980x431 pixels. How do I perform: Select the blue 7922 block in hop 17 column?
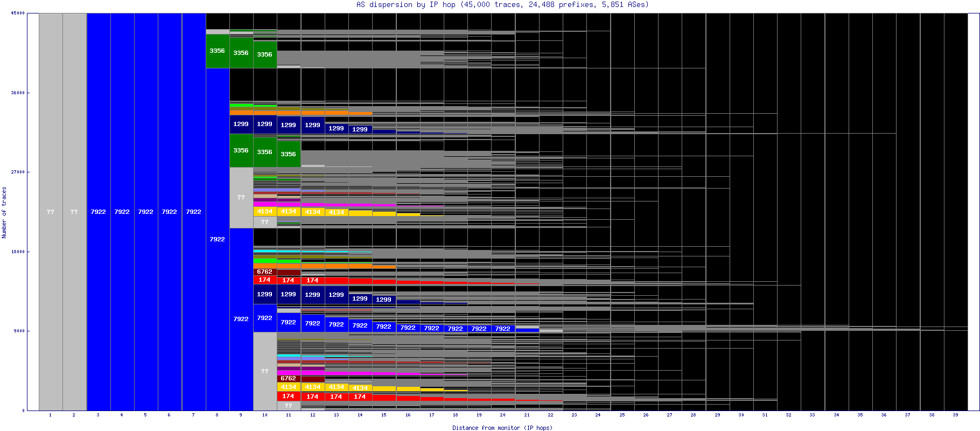[432, 328]
